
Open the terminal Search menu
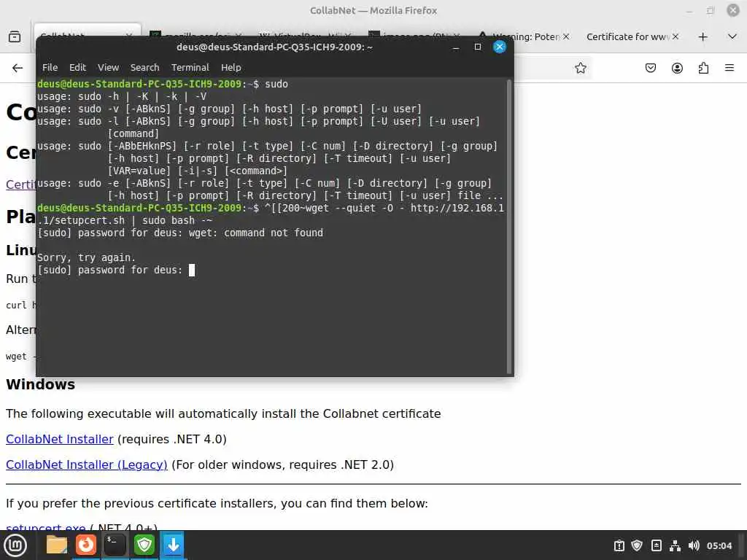[x=145, y=68]
